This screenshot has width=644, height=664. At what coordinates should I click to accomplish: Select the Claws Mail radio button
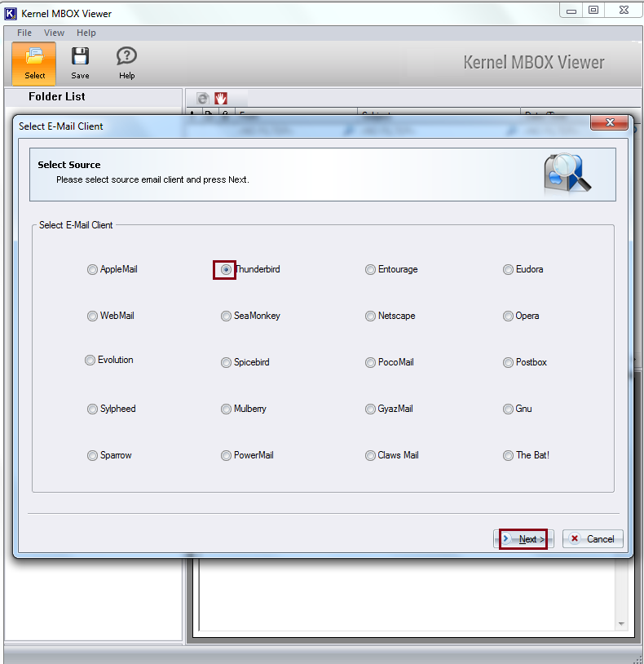pos(370,456)
